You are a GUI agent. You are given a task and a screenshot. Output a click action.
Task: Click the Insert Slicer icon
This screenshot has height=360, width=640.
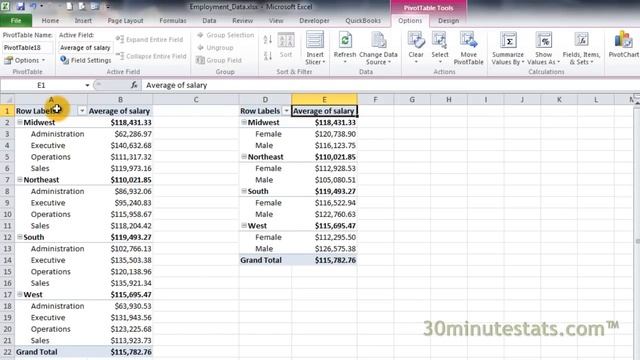[x=315, y=41]
